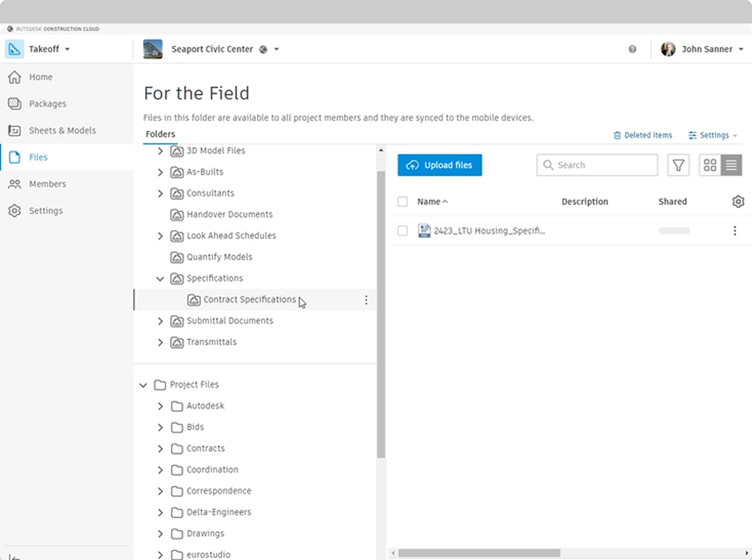Click the Specifications folder icon
Image resolution: width=752 pixels, height=560 pixels.
point(177,279)
